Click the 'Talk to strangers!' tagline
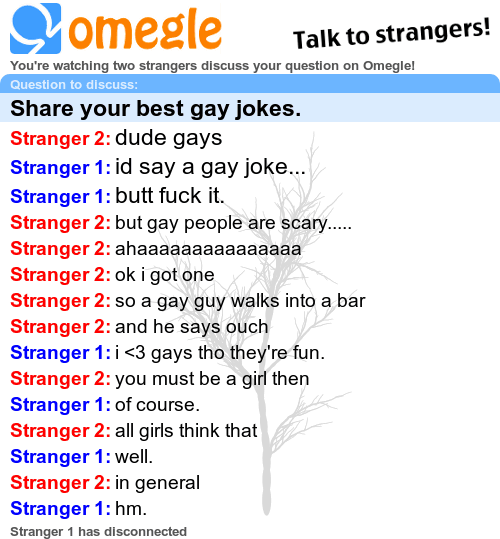This screenshot has height=539, width=500. tap(391, 34)
